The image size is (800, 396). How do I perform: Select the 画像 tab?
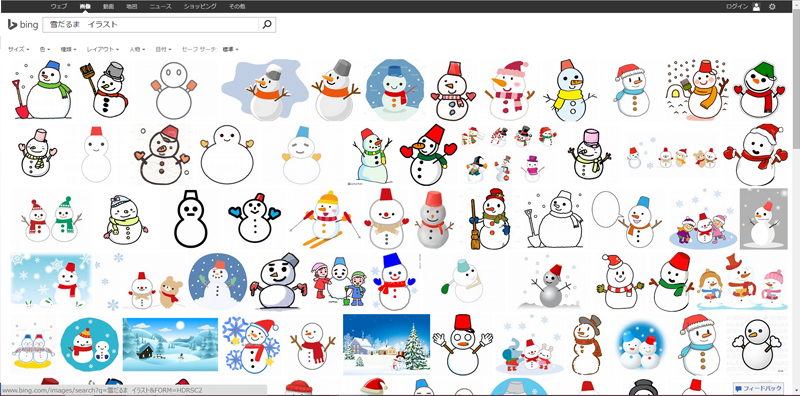click(x=85, y=7)
